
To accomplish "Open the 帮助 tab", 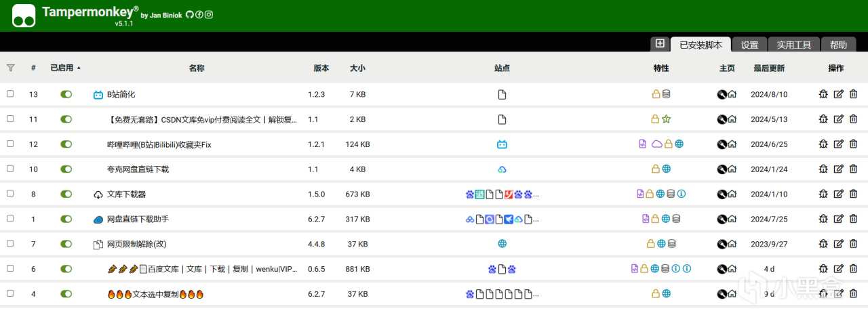I will click(x=838, y=45).
